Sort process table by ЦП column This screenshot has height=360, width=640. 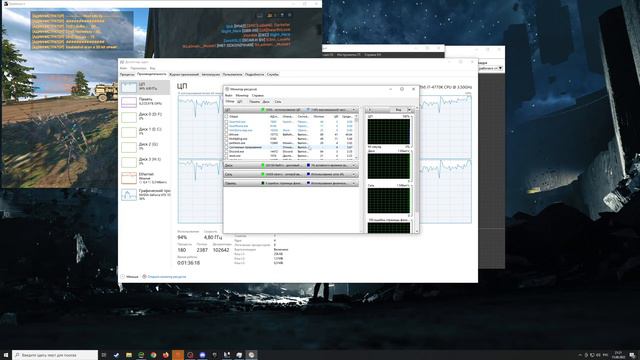coord(336,116)
